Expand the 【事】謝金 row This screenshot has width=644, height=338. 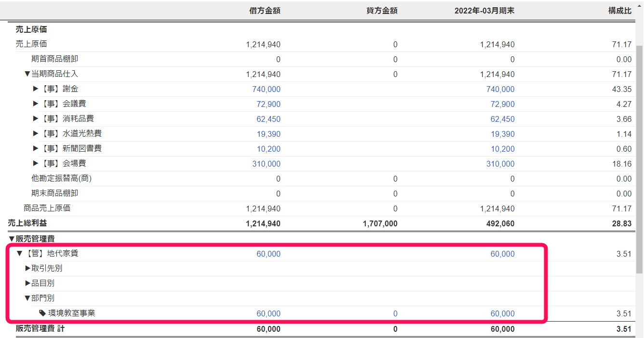pos(36,89)
